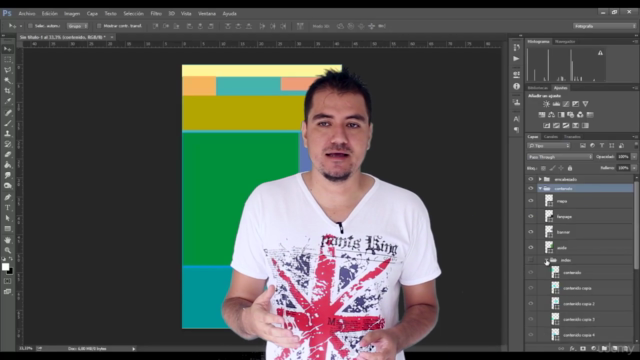
Task: Toggle visibility of contenido copia 2 layer
Action: pos(531,304)
